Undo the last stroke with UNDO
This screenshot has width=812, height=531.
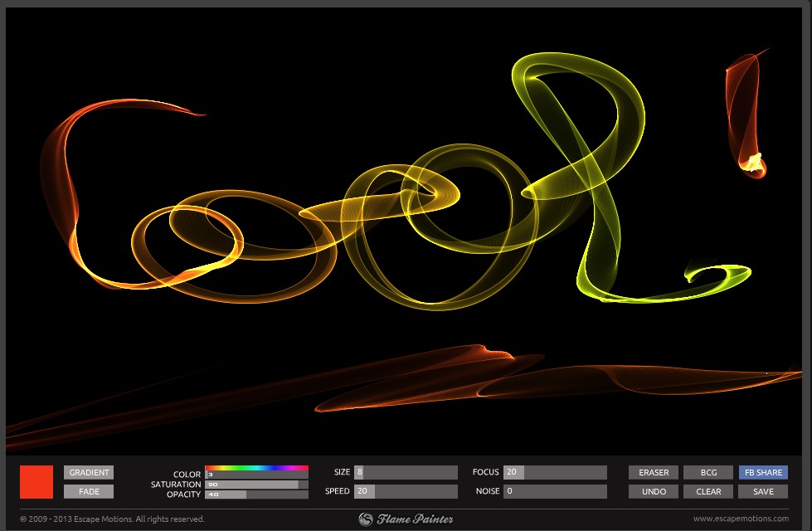click(654, 491)
